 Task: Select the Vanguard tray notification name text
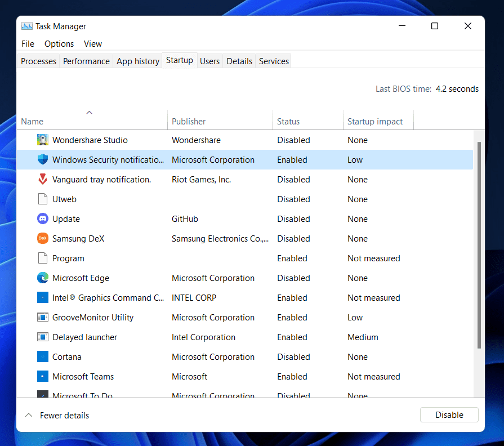point(101,179)
